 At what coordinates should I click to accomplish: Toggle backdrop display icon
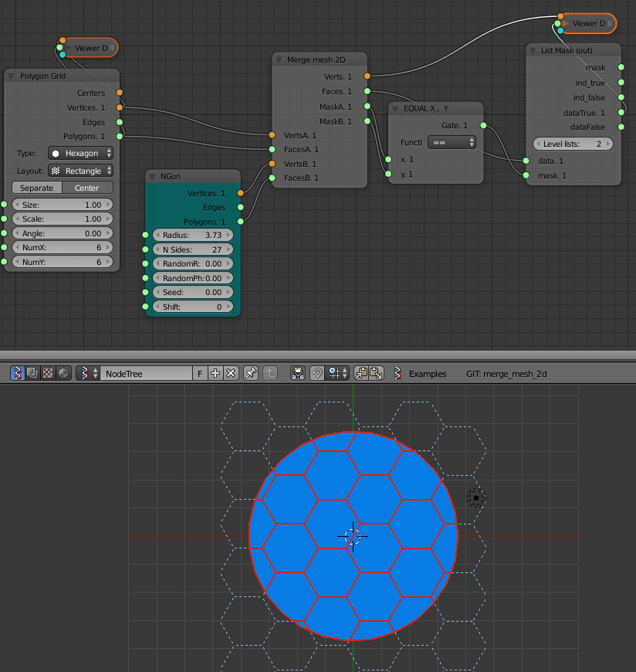tap(298, 373)
